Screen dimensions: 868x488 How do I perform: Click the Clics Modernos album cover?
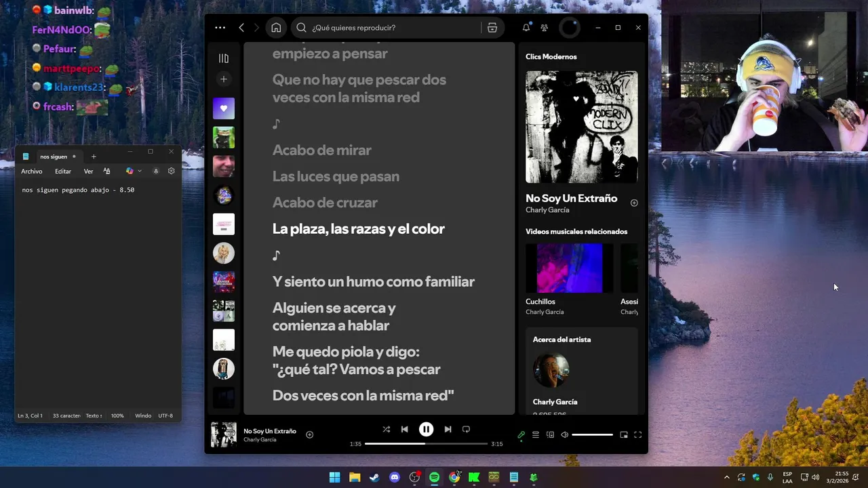pyautogui.click(x=582, y=127)
